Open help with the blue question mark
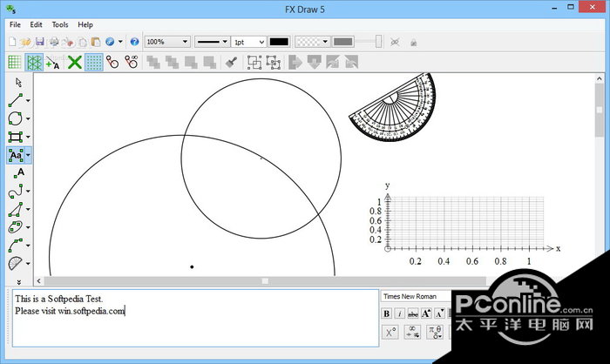This screenshot has height=364, width=610. 134,41
